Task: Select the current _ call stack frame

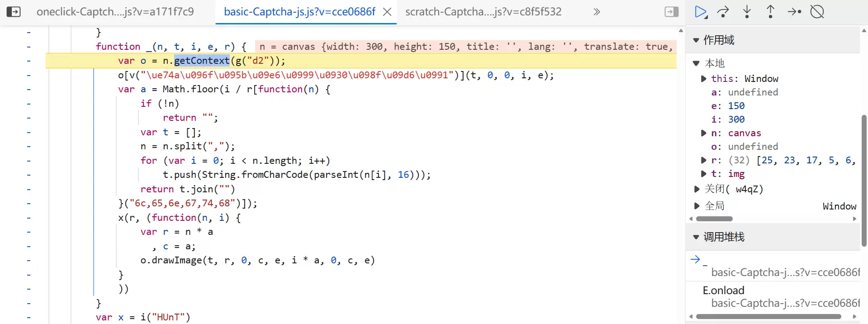Action: point(773,266)
